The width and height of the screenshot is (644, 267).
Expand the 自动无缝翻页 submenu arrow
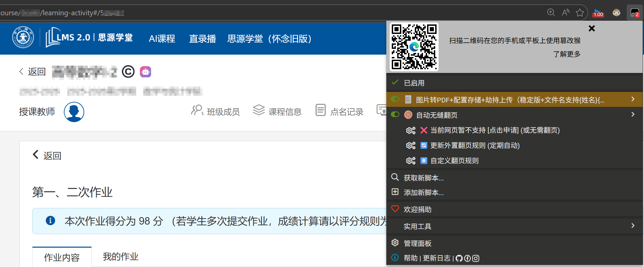(632, 114)
